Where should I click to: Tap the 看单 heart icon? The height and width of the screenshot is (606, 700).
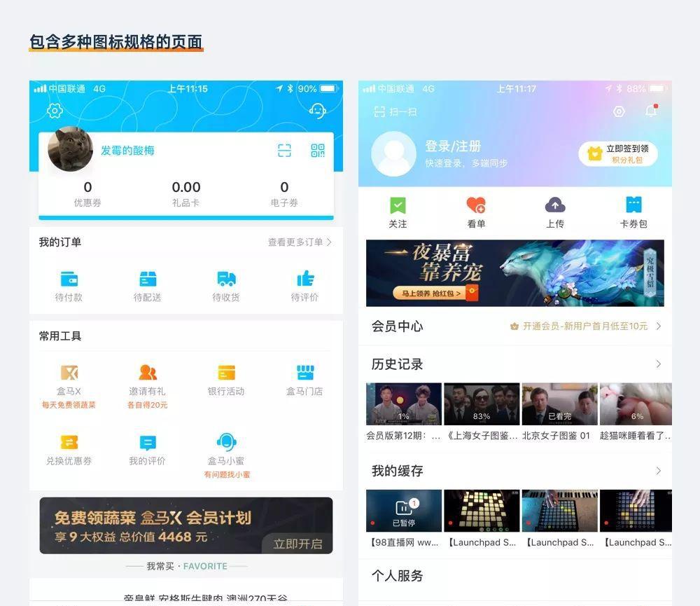coord(476,205)
